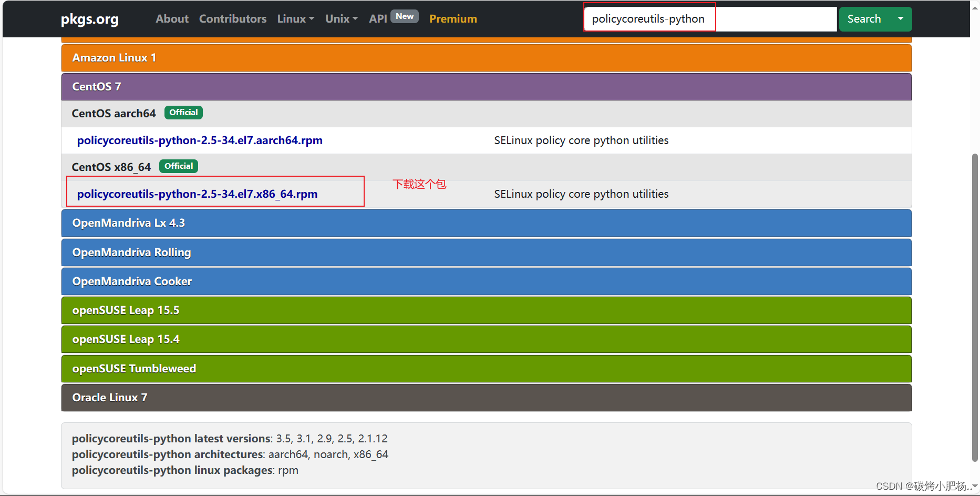
Task: Click the x86_64 package description text
Action: click(581, 194)
